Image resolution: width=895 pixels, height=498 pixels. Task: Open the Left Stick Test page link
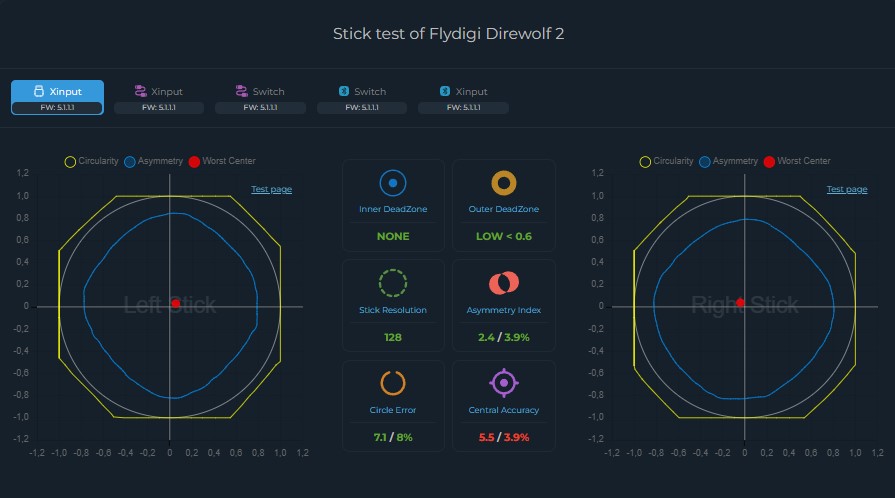[272, 189]
